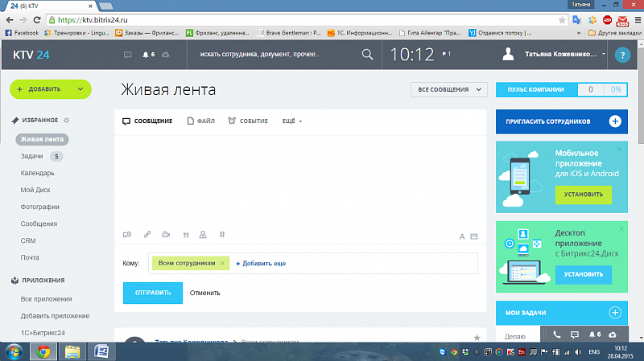Open My Disk (Мой Диск) in sidebar
The height and width of the screenshot is (361, 644).
point(35,190)
